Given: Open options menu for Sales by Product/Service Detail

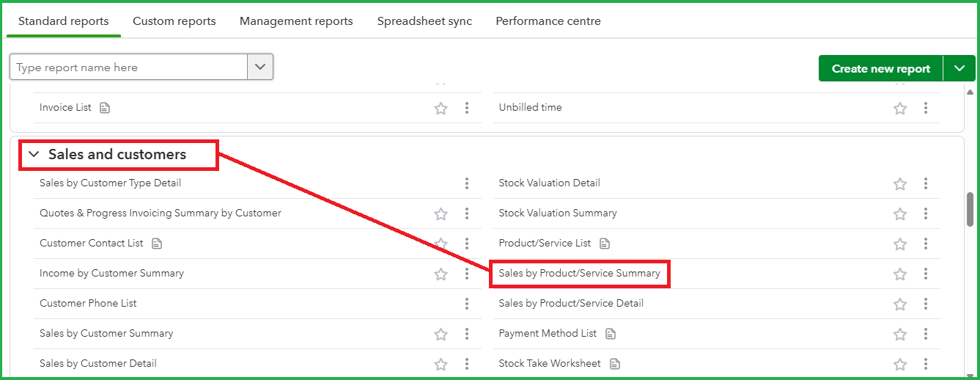Looking at the screenshot, I should point(926,304).
